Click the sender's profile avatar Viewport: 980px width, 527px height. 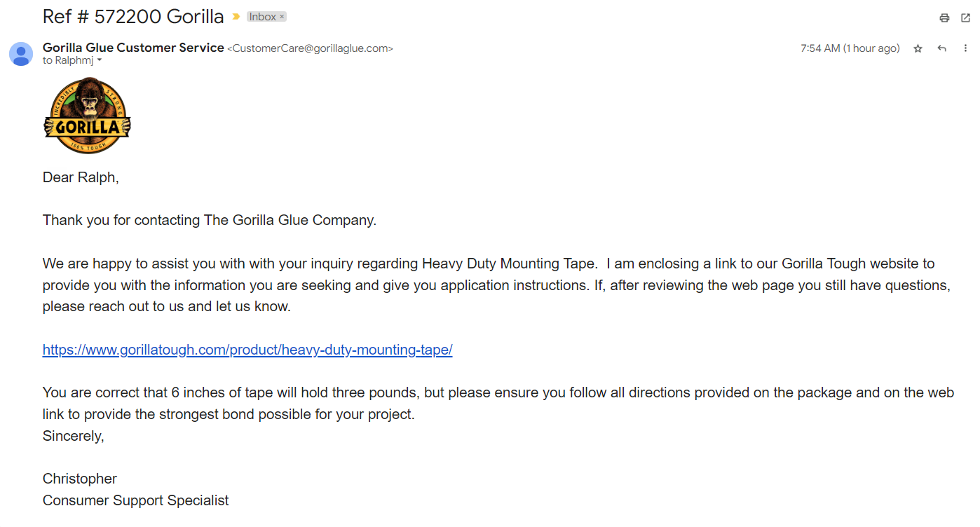pyautogui.click(x=21, y=54)
